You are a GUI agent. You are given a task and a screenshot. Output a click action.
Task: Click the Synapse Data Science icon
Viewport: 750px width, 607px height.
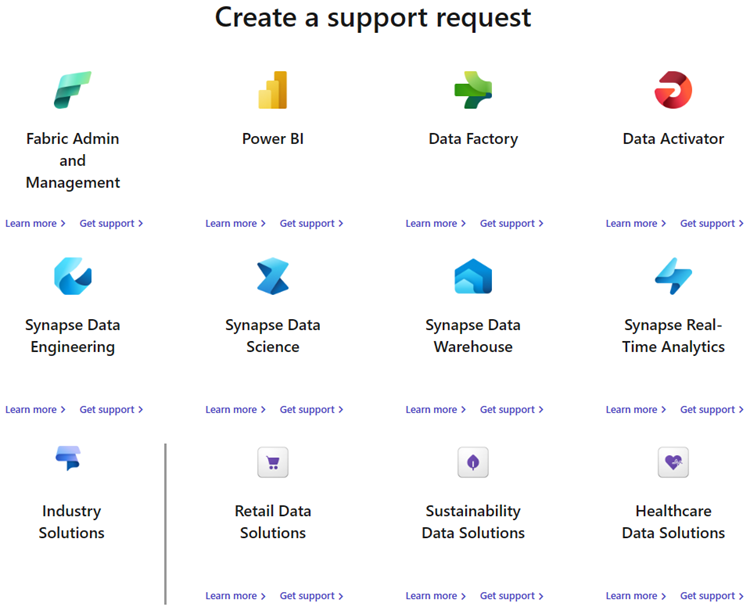273,276
